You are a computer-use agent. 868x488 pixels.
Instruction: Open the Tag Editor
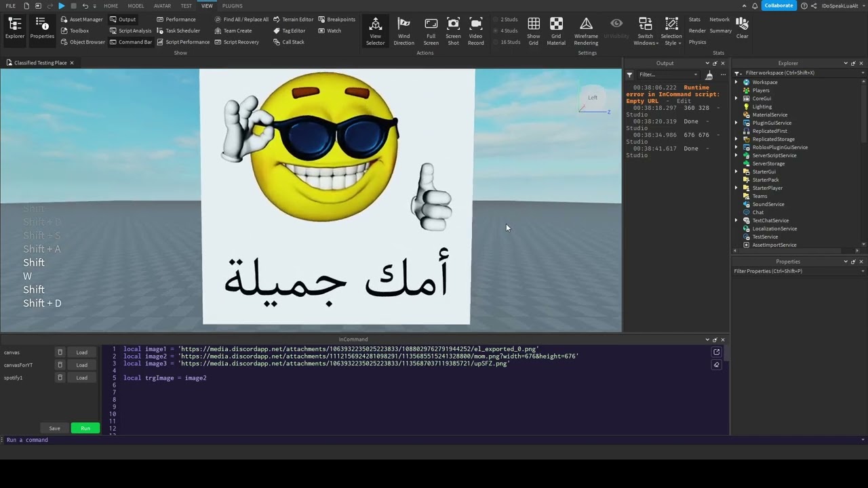(289, 30)
